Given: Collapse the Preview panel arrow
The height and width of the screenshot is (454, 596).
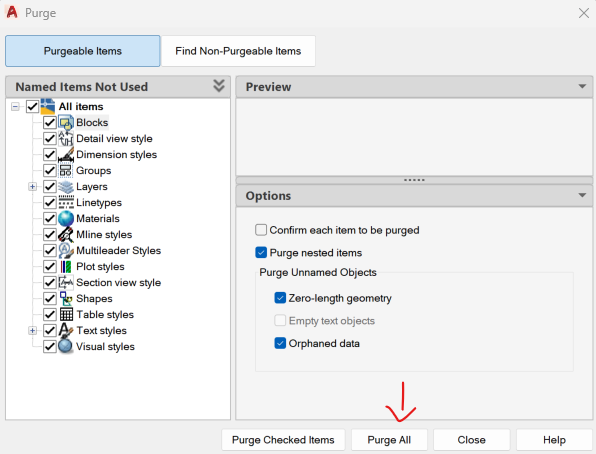Looking at the screenshot, I should pyautogui.click(x=582, y=87).
